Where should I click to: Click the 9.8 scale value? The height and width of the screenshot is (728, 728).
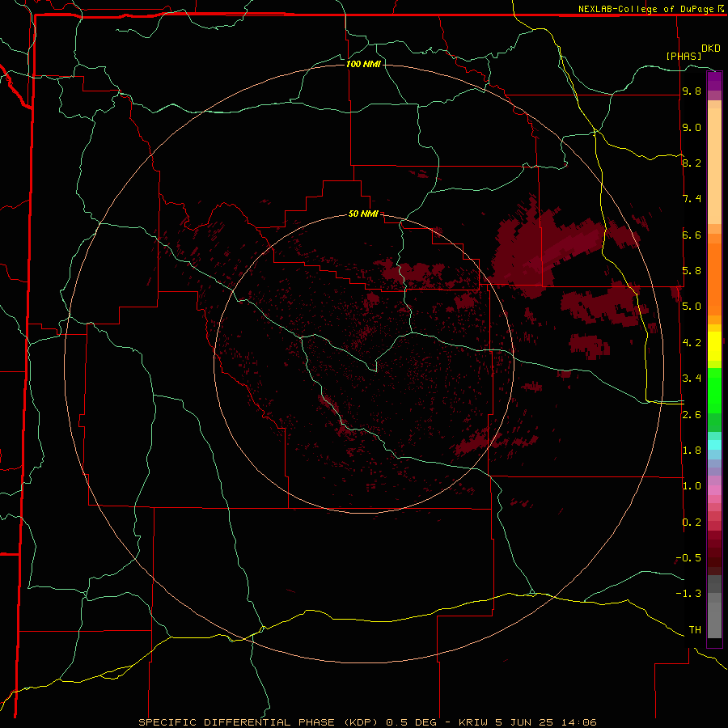coord(692,91)
